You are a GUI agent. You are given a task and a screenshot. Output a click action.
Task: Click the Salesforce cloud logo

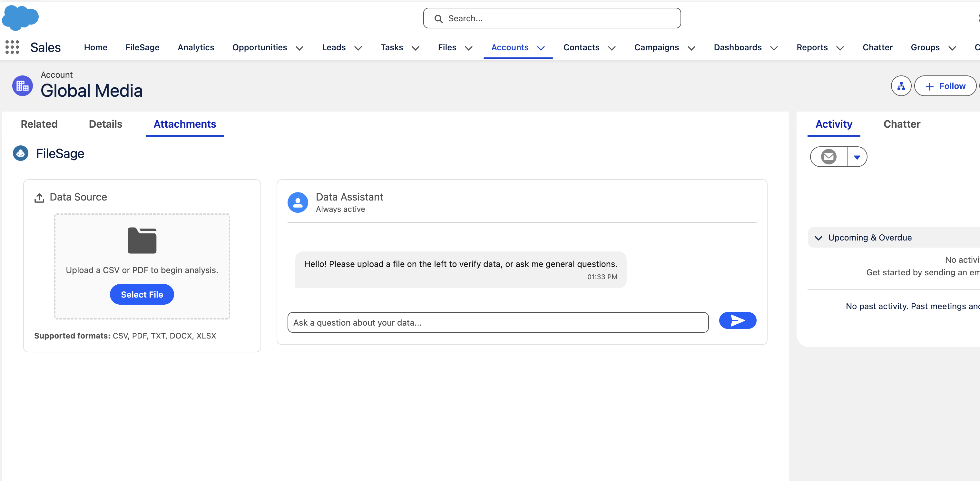pos(21,17)
